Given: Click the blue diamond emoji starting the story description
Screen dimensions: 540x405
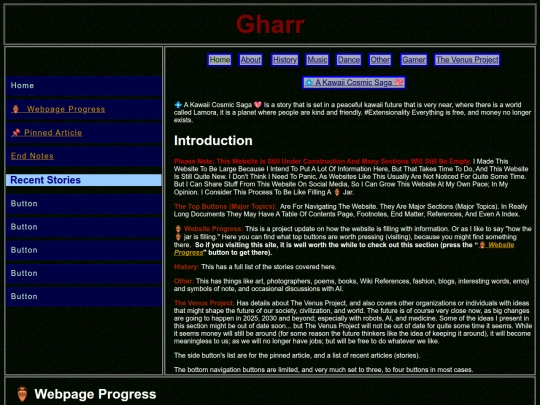Looking at the screenshot, I should pos(178,105).
